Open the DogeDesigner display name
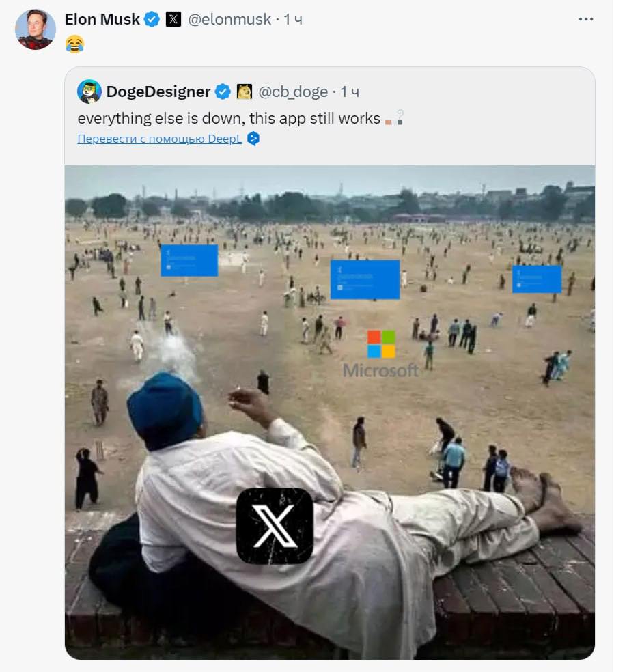The height and width of the screenshot is (672, 627). (158, 92)
